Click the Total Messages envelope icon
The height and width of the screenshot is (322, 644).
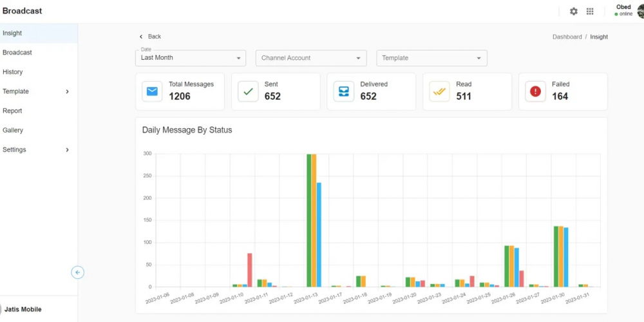(x=152, y=91)
